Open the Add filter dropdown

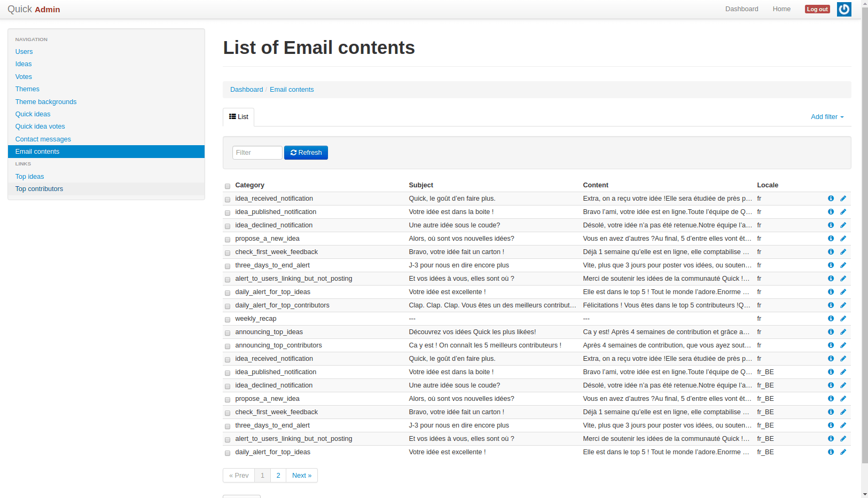pyautogui.click(x=827, y=117)
